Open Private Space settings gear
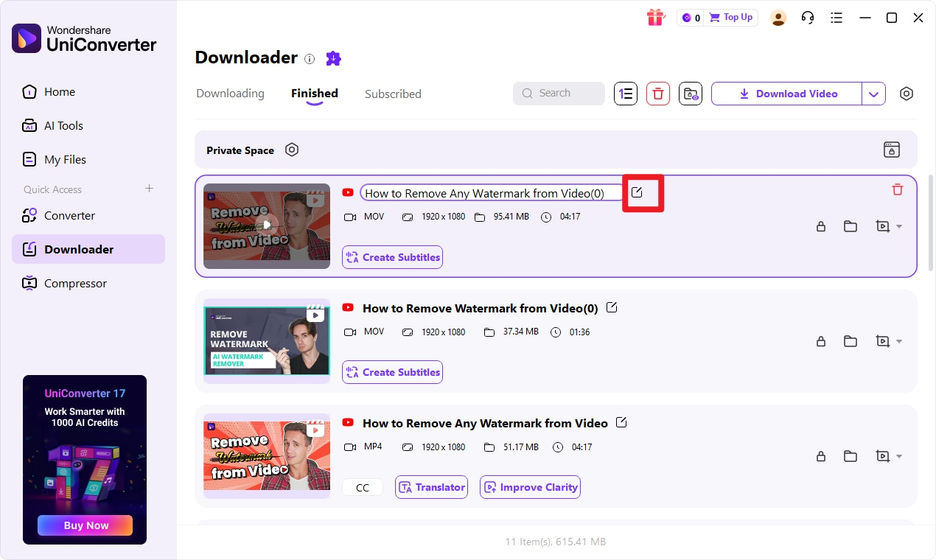 292,150
